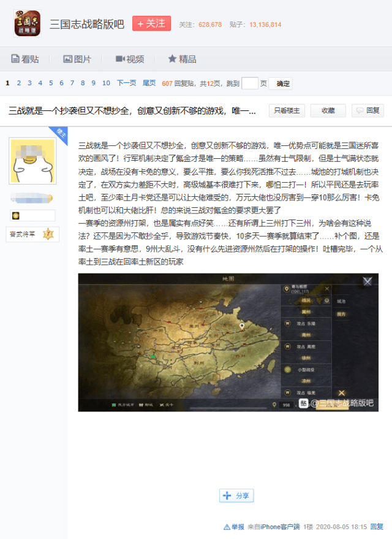The width and height of the screenshot is (392, 539).
Task: Go to page 6
Action: click(61, 83)
